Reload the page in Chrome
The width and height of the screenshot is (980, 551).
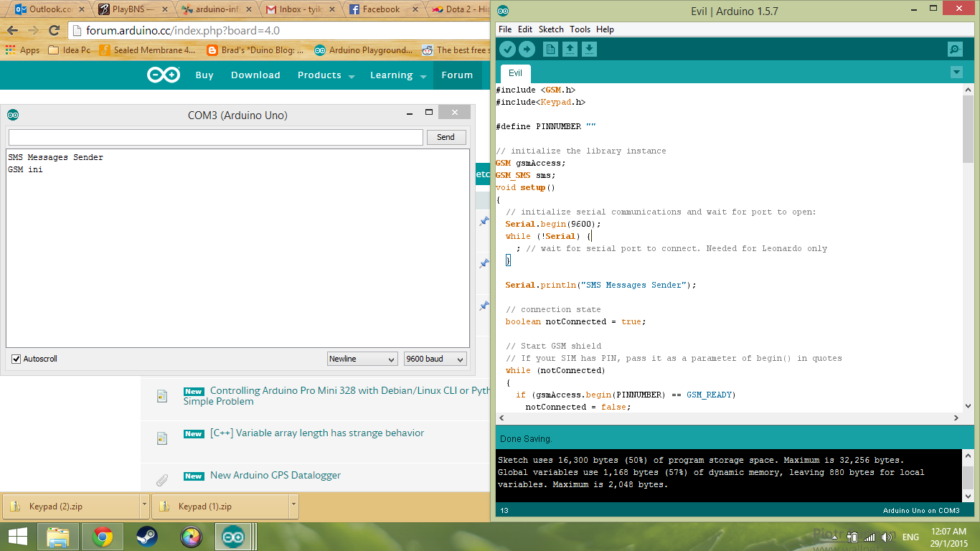coord(54,31)
